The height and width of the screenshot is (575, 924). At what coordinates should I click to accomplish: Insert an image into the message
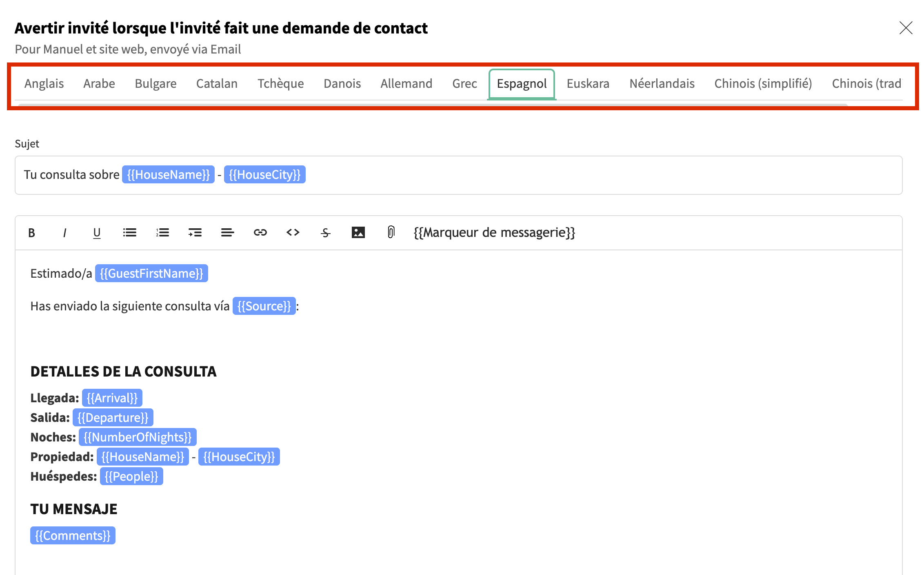(x=358, y=233)
